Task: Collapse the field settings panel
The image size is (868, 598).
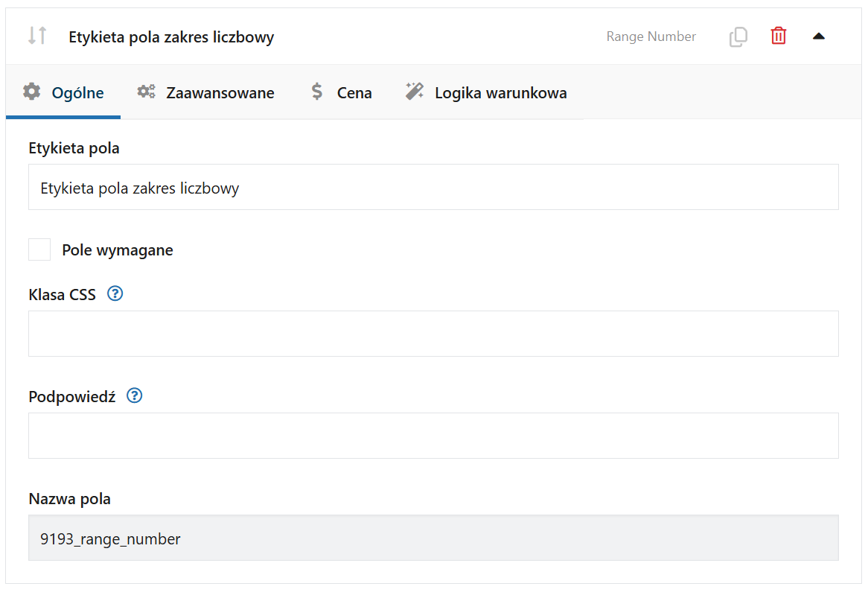Action: tap(818, 36)
